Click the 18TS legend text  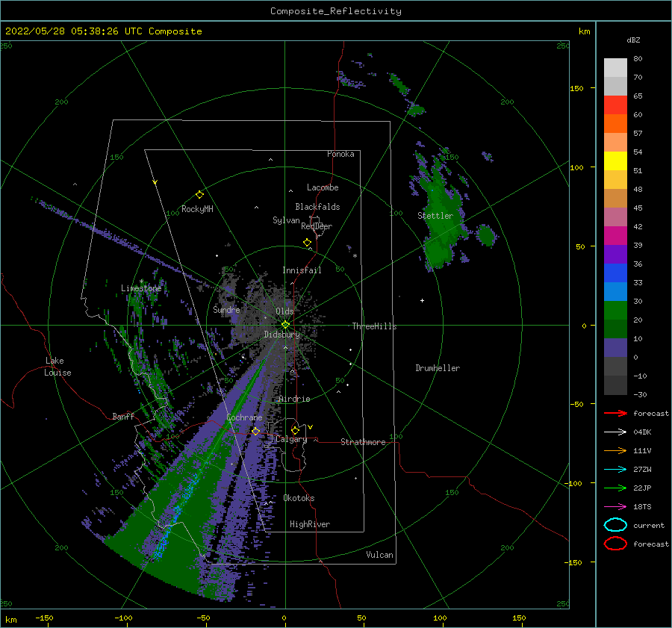[642, 507]
